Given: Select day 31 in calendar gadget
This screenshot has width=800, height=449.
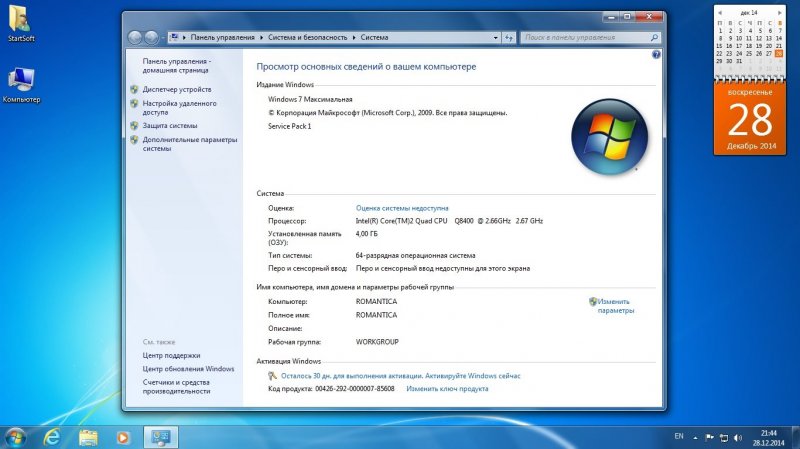Looking at the screenshot, I should [739, 61].
